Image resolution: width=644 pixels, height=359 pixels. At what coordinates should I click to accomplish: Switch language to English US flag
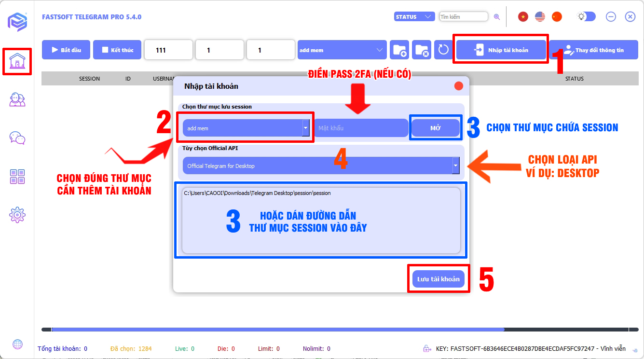[540, 16]
